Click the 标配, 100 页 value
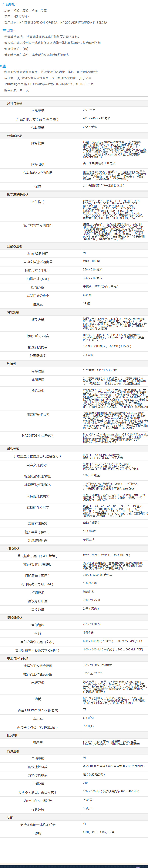The image size is (148, 868). 92,261
